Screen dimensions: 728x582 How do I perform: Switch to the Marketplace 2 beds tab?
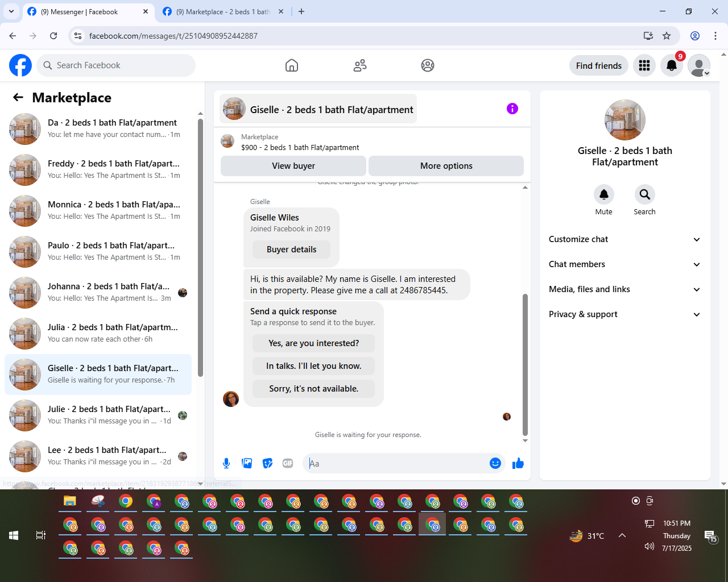pyautogui.click(x=222, y=11)
